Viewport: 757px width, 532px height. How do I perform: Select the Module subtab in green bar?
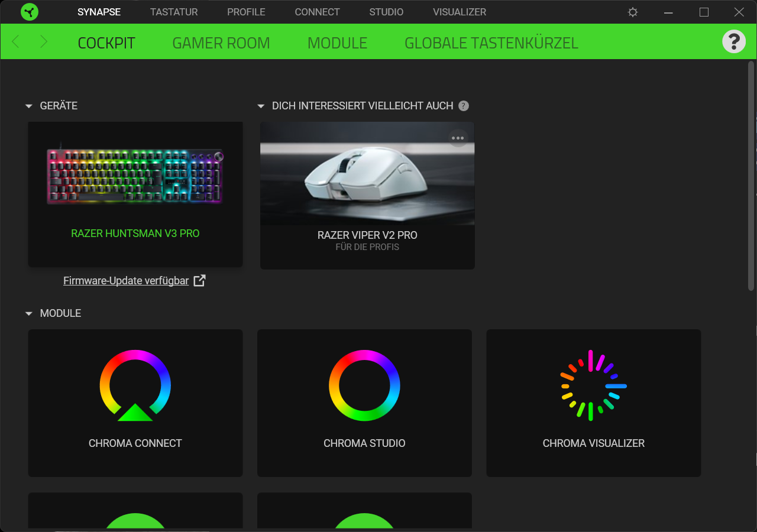337,43
